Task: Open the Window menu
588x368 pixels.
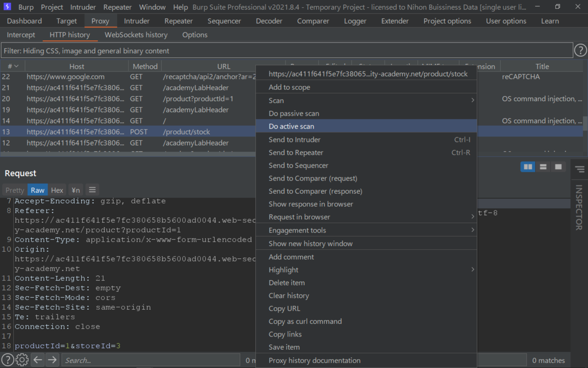Action: pyautogui.click(x=152, y=7)
